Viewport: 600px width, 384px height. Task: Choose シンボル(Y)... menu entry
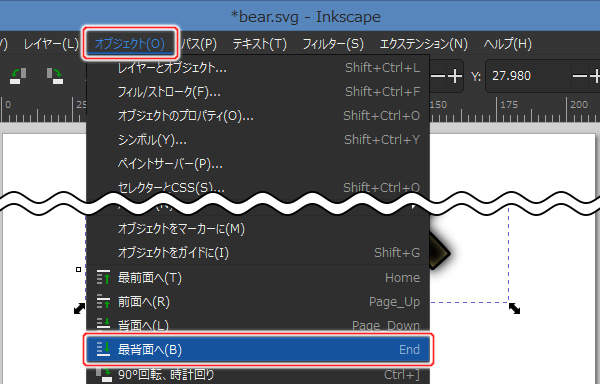click(258, 140)
